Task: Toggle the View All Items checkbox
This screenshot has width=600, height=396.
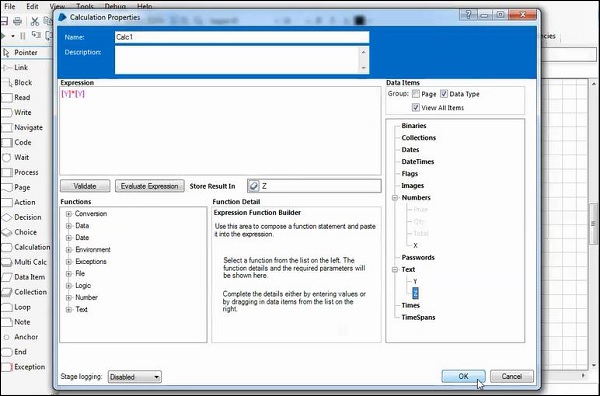Action: pos(416,108)
